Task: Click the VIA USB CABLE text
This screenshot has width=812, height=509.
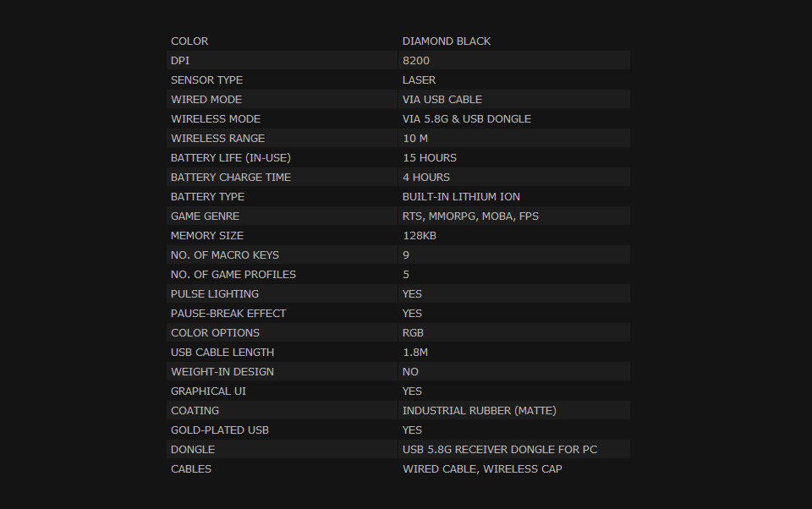Action: point(442,100)
